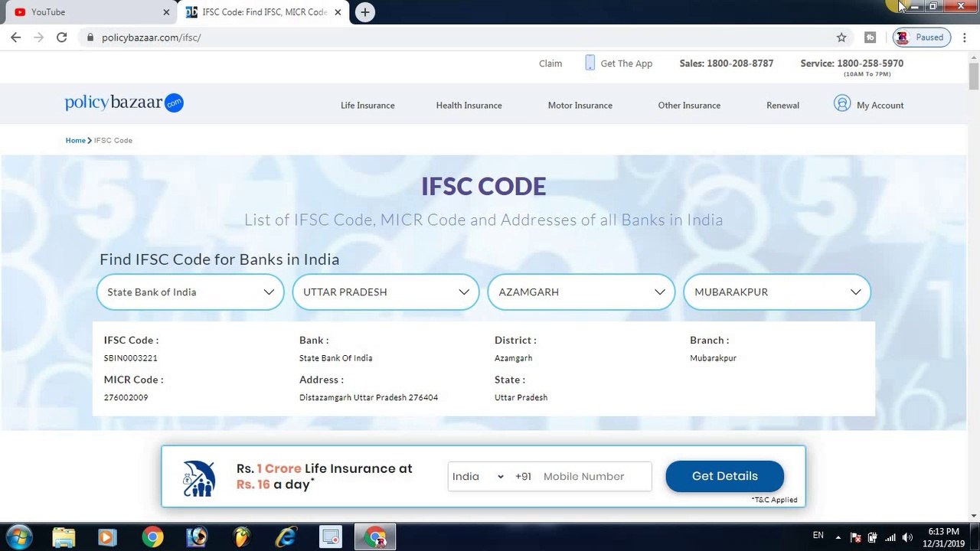Click the address text Distazamgarh Uttar Pradesh 276404
This screenshot has width=980, height=551.
tap(368, 398)
